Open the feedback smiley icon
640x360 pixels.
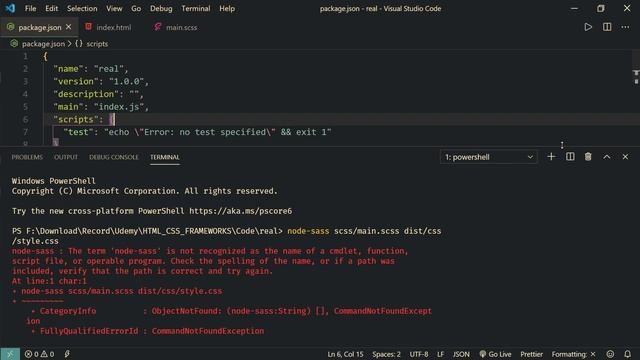[x=610, y=354]
